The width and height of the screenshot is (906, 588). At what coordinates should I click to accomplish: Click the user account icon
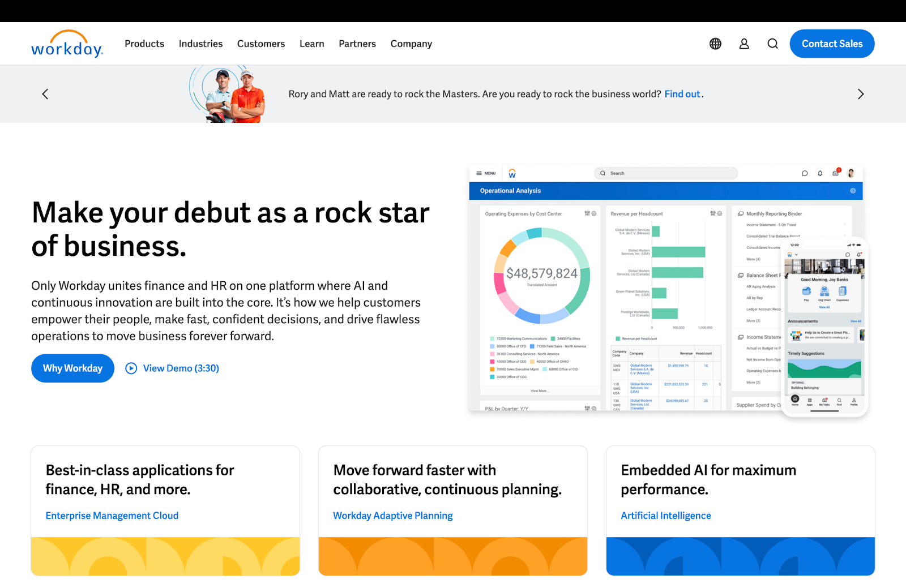[x=744, y=44]
